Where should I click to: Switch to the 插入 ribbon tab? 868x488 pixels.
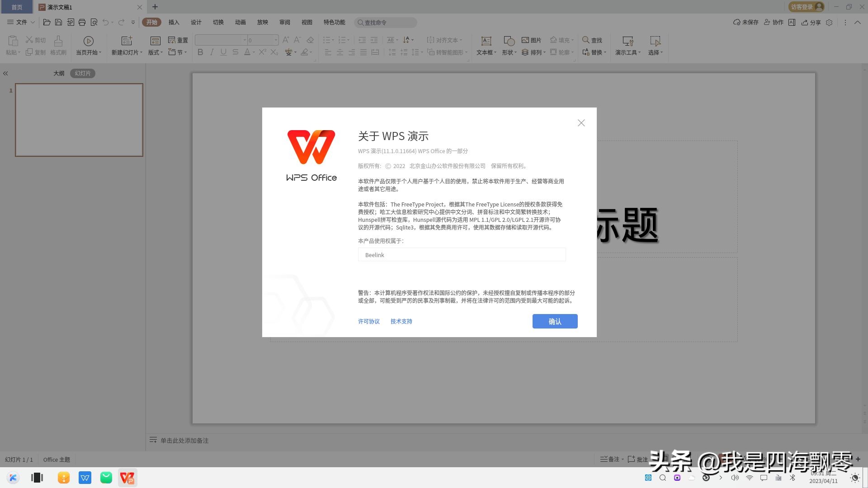[174, 22]
